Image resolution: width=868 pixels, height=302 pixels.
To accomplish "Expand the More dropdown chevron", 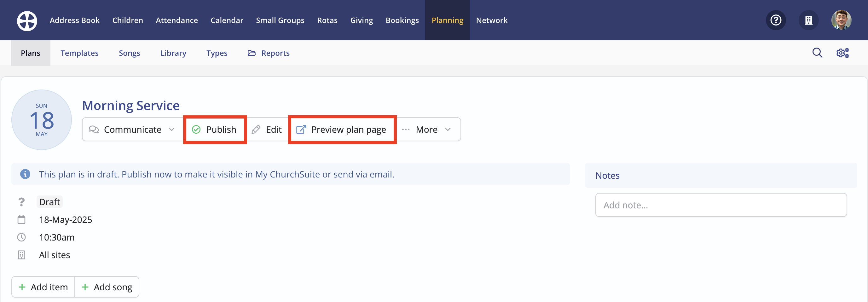I will pyautogui.click(x=448, y=130).
